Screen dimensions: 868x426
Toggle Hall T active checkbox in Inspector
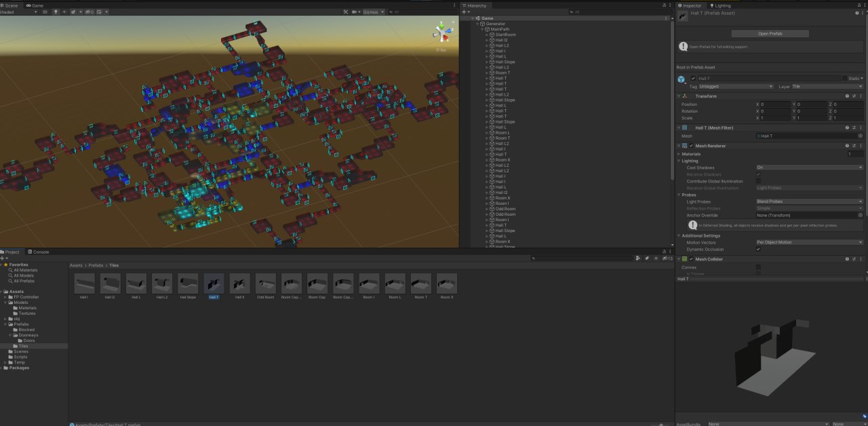(x=692, y=79)
